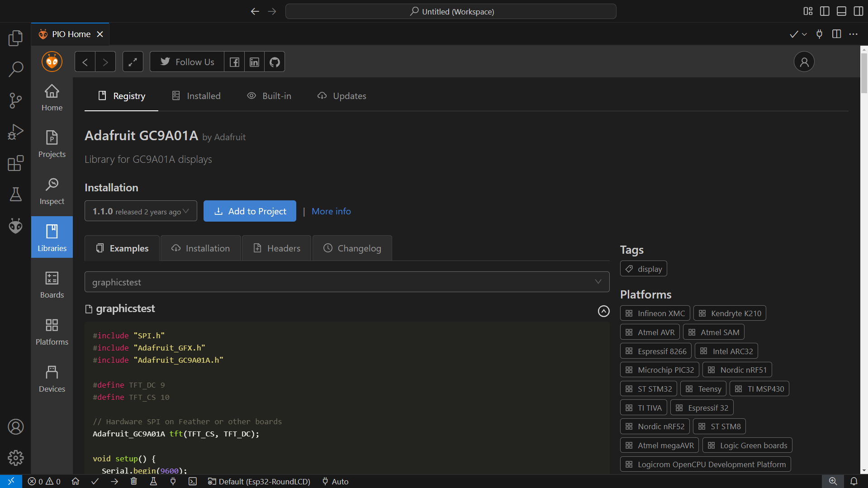The width and height of the screenshot is (868, 488).
Task: Open the Headers tab
Action: click(x=276, y=248)
